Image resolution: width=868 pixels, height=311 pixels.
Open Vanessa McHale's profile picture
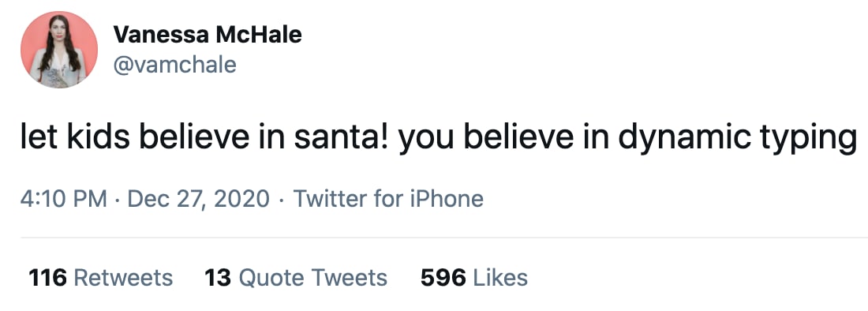click(x=59, y=50)
